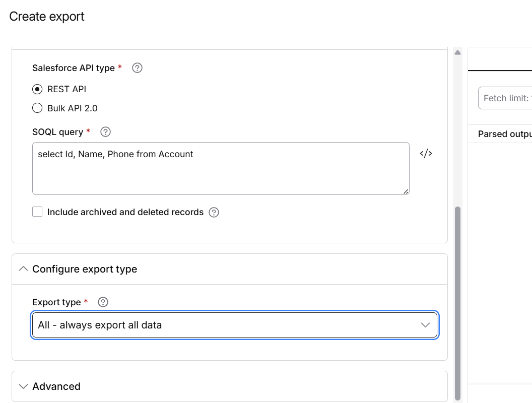Select the REST API option
The height and width of the screenshot is (403, 532).
(x=37, y=89)
